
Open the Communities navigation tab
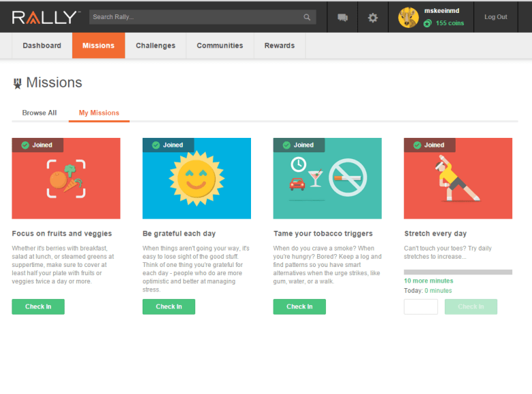click(220, 46)
